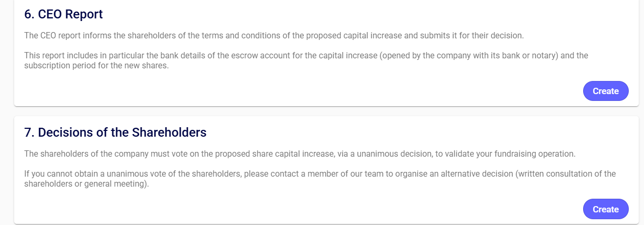Click Create button in CEO Report section
Viewport: 644px width, 225px height.
(x=605, y=91)
